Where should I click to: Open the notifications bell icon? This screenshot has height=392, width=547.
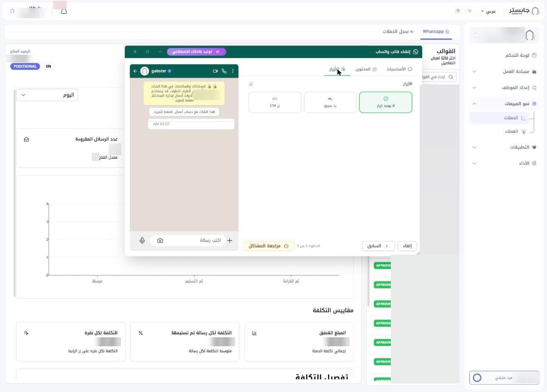[64, 11]
